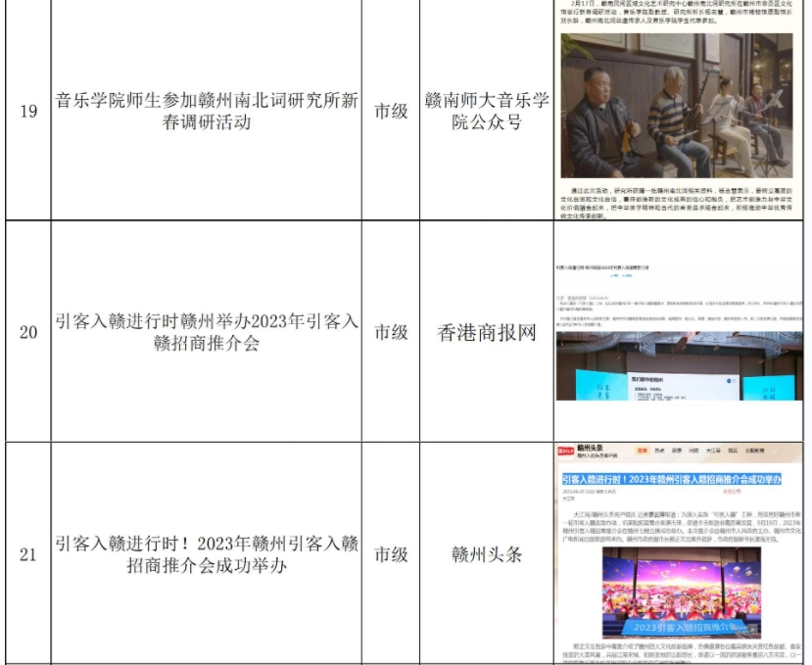Image resolution: width=812 pixels, height=665 pixels.
Task: Select the 赣南师大音乐学院公众号 source cell
Action: (x=487, y=111)
